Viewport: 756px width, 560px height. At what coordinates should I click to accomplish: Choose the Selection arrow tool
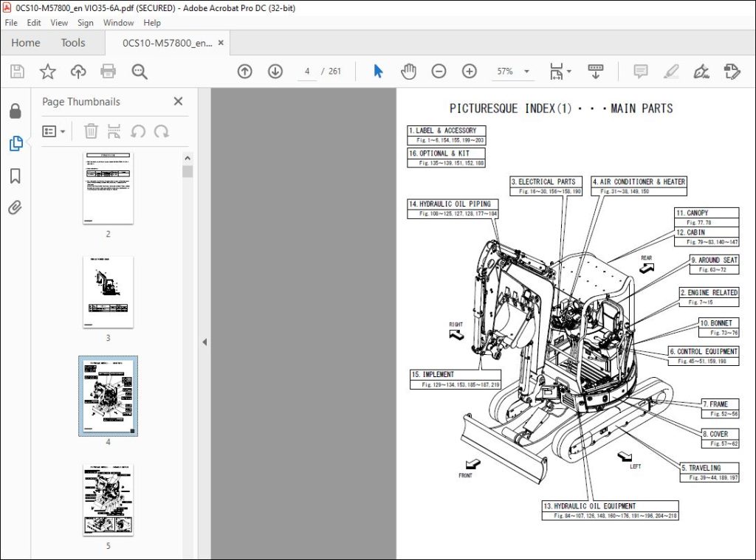click(x=378, y=72)
